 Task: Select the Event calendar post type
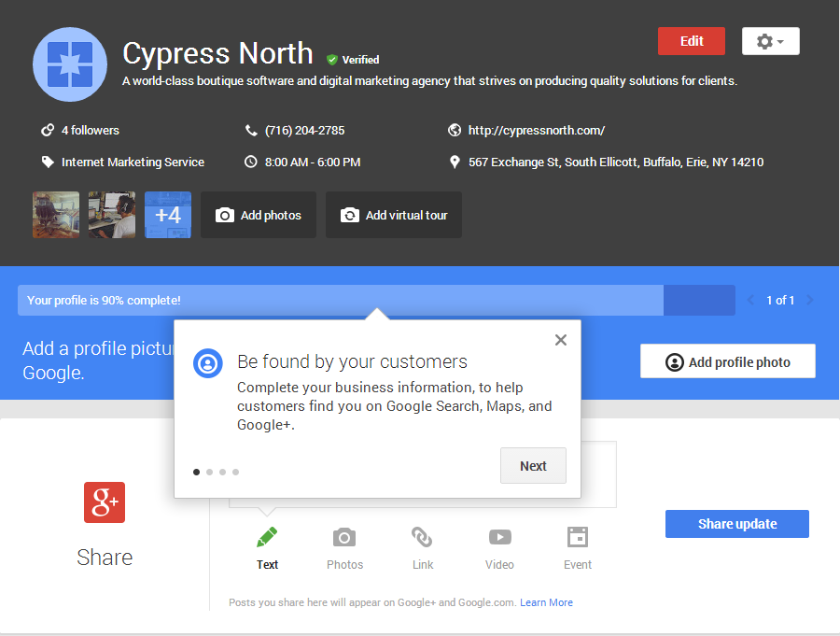pos(578,537)
